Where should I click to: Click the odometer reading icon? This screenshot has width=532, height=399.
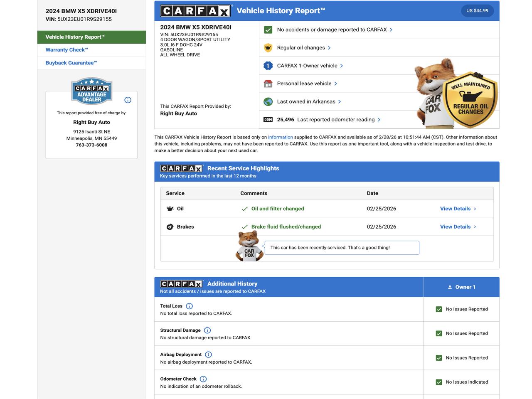click(x=268, y=120)
